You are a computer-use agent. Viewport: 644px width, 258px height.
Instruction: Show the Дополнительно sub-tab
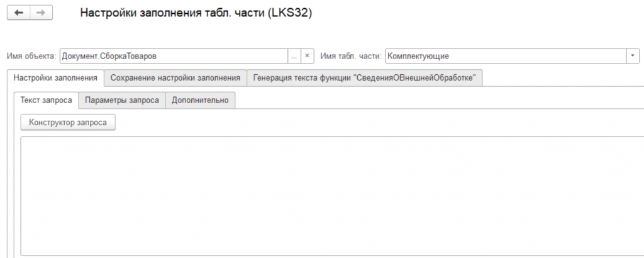[200, 100]
